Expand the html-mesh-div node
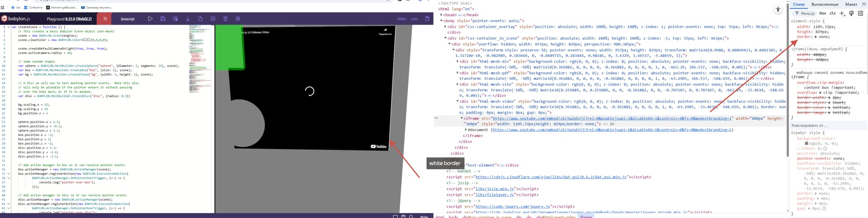 (x=458, y=61)
